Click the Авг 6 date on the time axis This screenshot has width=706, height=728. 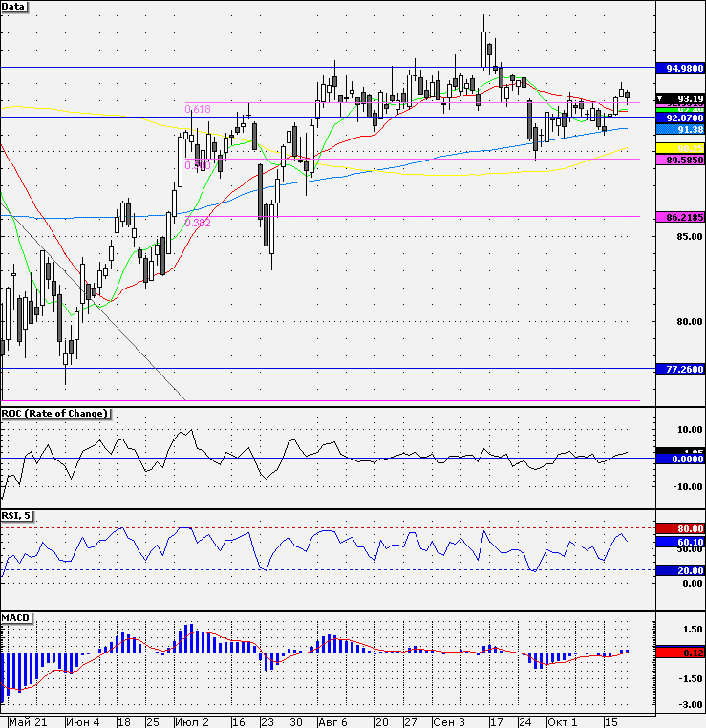coord(332,722)
